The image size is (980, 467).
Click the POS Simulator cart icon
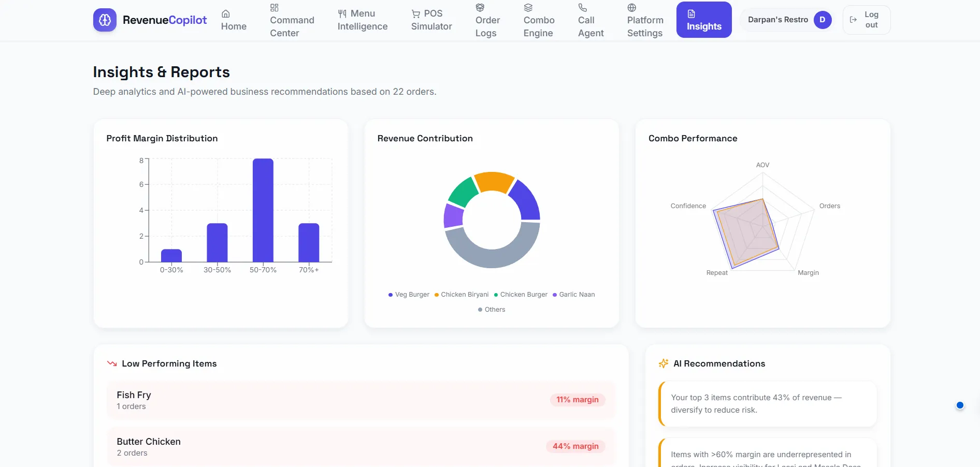(x=416, y=13)
